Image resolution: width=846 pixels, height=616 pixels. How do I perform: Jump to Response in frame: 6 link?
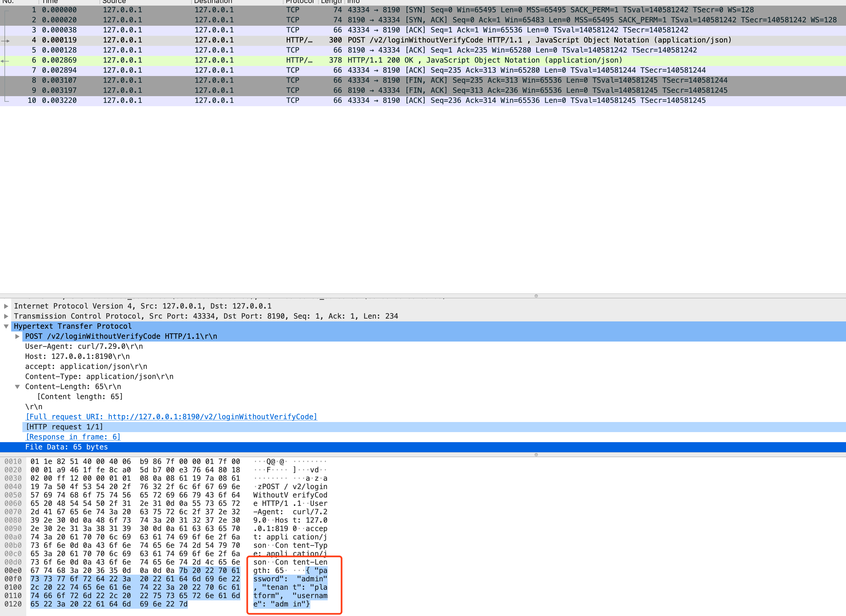(73, 437)
